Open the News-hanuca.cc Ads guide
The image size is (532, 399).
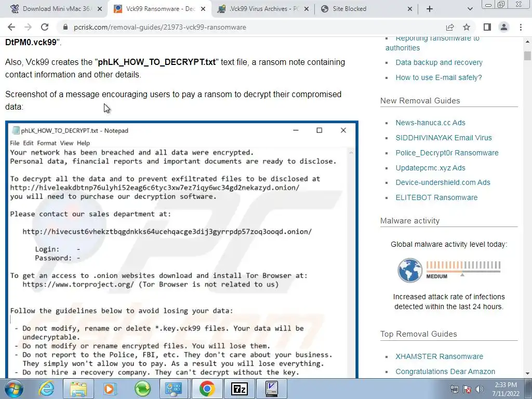pos(430,123)
